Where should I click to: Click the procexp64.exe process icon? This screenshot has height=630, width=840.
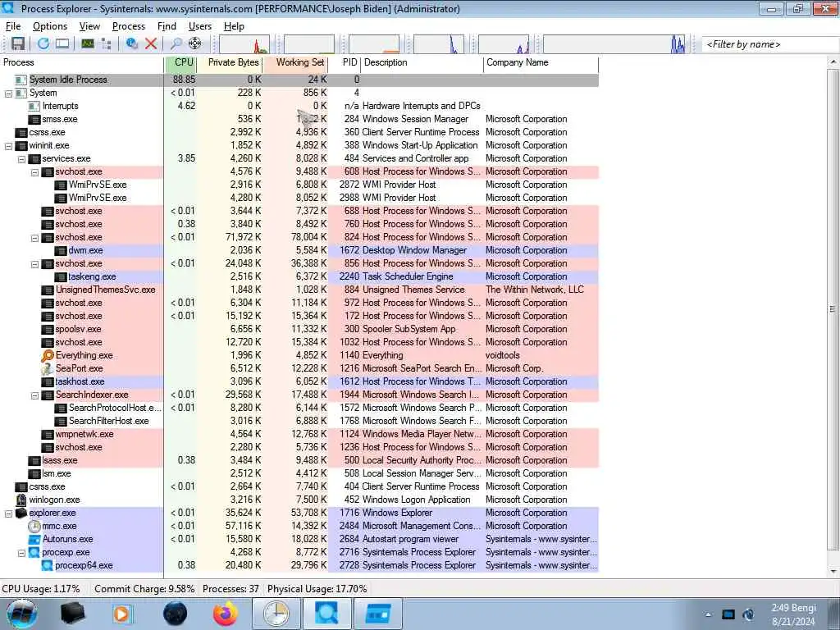coord(48,565)
